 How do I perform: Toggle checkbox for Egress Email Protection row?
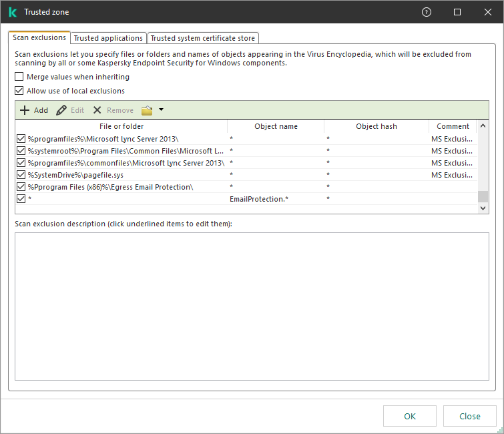point(21,187)
